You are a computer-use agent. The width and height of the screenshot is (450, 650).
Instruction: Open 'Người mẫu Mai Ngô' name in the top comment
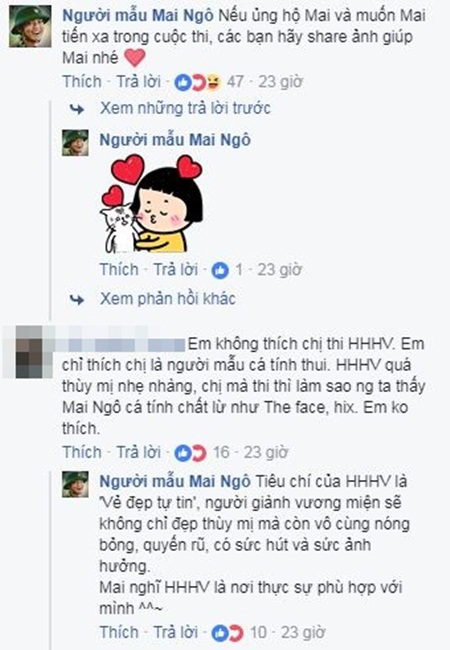pos(138,15)
